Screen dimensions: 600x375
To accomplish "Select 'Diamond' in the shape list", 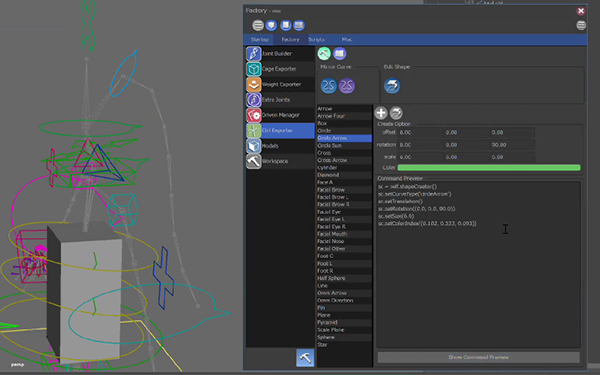I will [x=344, y=175].
